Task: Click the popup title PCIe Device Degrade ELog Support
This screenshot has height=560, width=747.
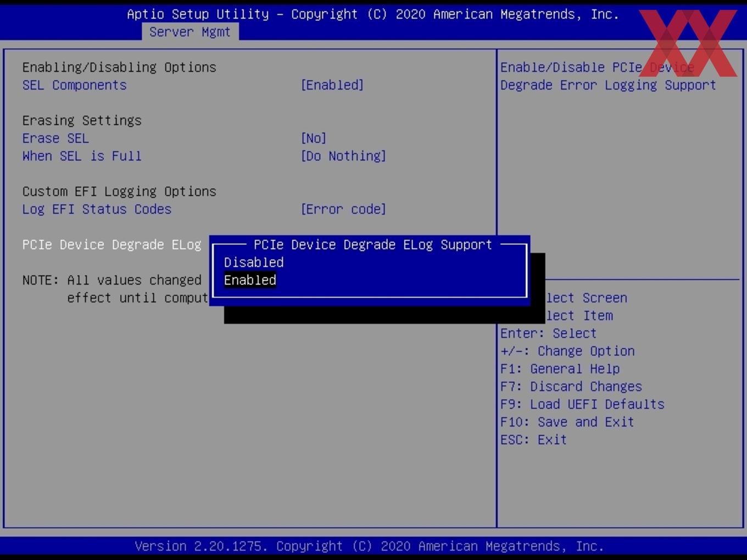Action: pos(373,245)
